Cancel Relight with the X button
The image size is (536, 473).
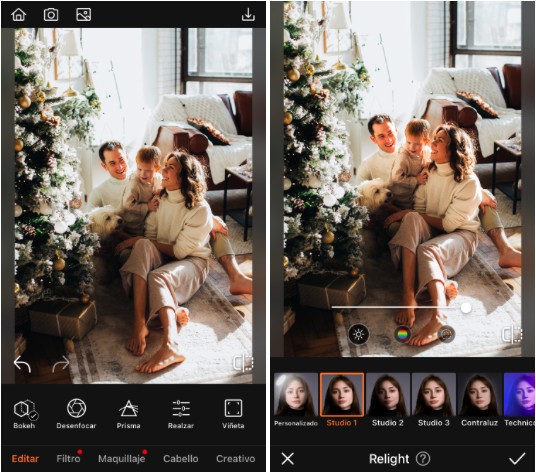point(287,459)
